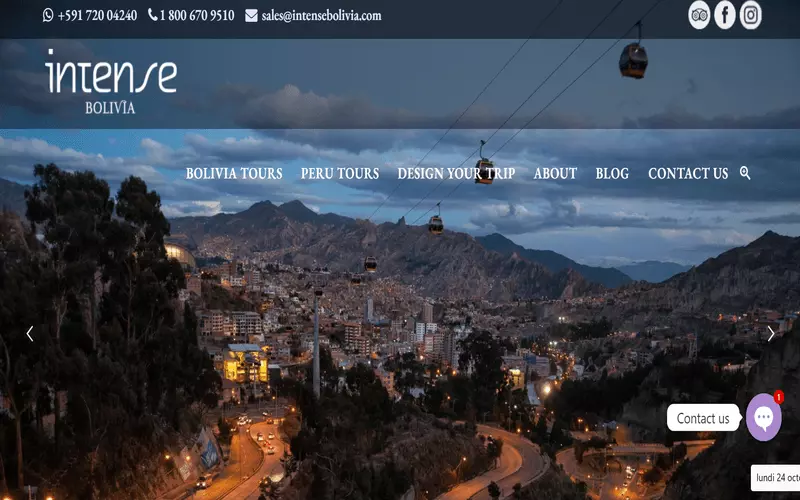The image size is (800, 500).
Task: Open the Bolivia Tours menu
Action: click(234, 174)
